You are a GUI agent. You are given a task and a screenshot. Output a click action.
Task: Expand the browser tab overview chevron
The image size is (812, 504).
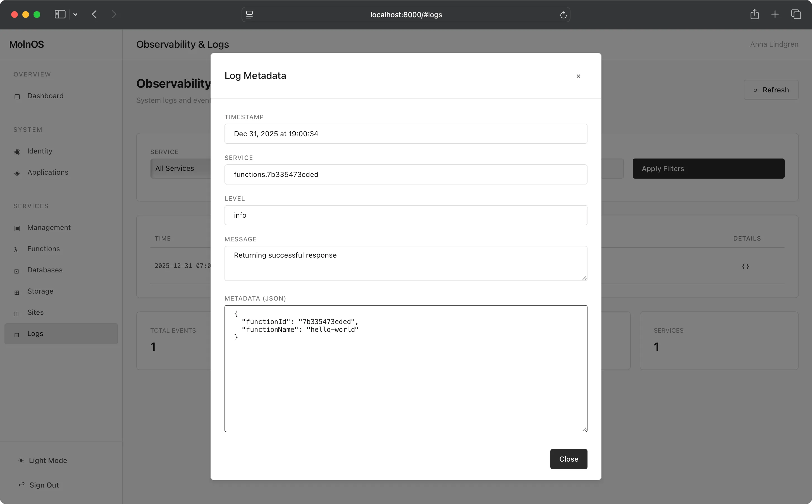(x=75, y=14)
